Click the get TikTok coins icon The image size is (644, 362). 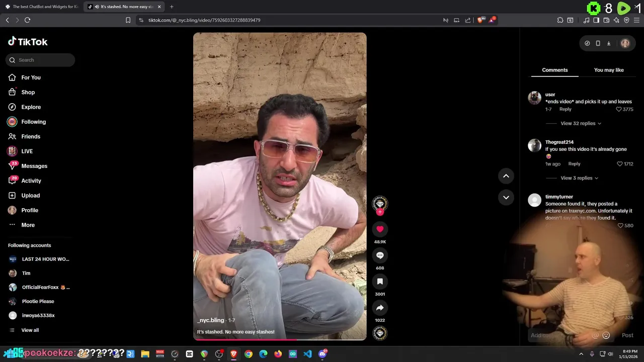[x=587, y=43]
